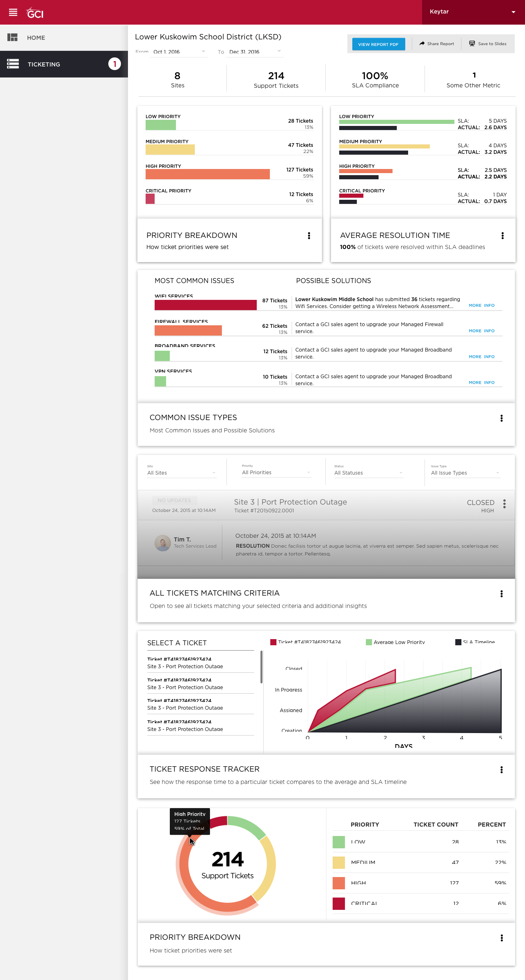This screenshot has width=525, height=980.
Task: Click the High Priority orange bar (127 Tickets)
Action: (x=208, y=174)
